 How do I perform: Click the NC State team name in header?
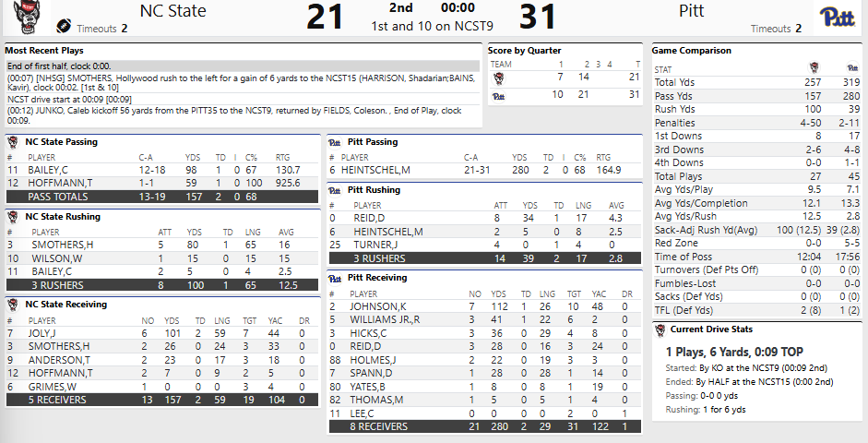(x=172, y=11)
